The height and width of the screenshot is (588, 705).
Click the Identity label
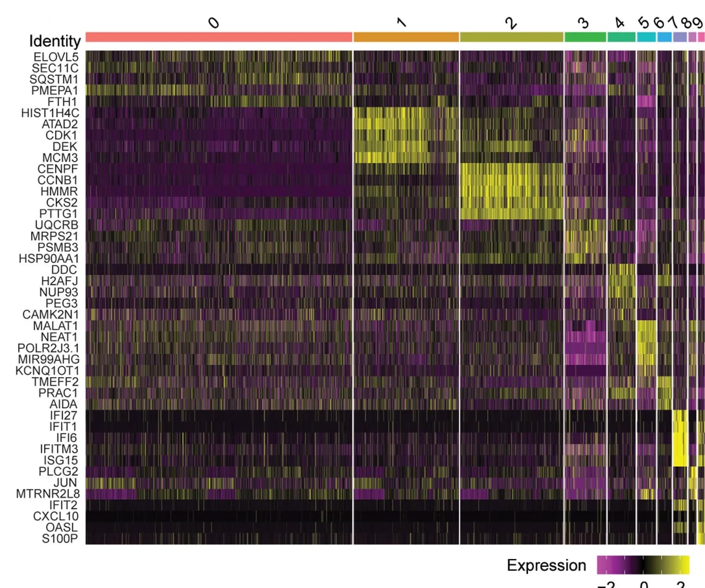tap(54, 41)
